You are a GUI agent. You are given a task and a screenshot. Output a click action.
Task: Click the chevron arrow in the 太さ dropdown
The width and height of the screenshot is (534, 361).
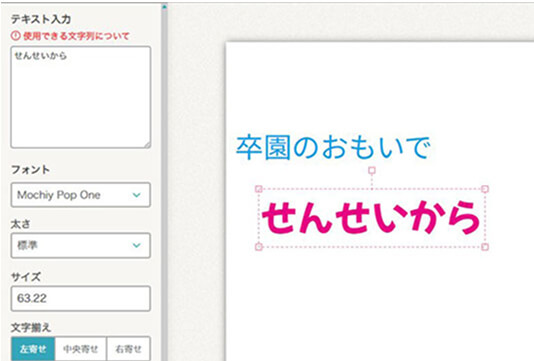pyautogui.click(x=137, y=245)
